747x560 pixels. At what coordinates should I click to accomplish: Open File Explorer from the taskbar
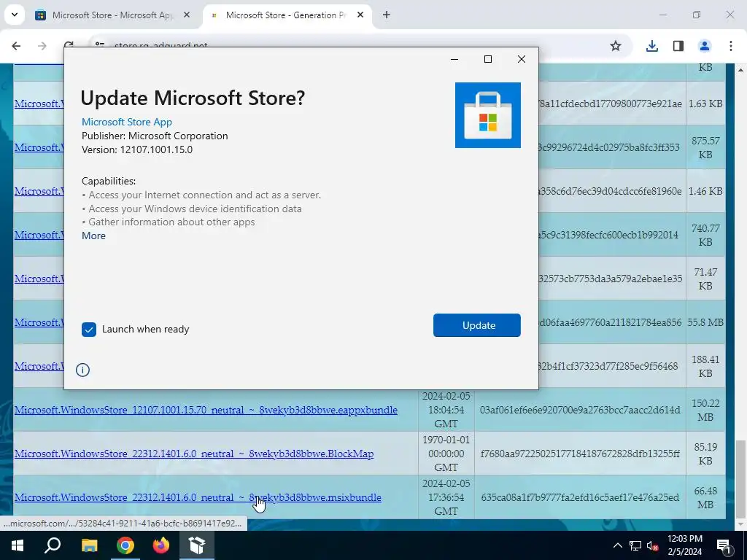(x=89, y=545)
